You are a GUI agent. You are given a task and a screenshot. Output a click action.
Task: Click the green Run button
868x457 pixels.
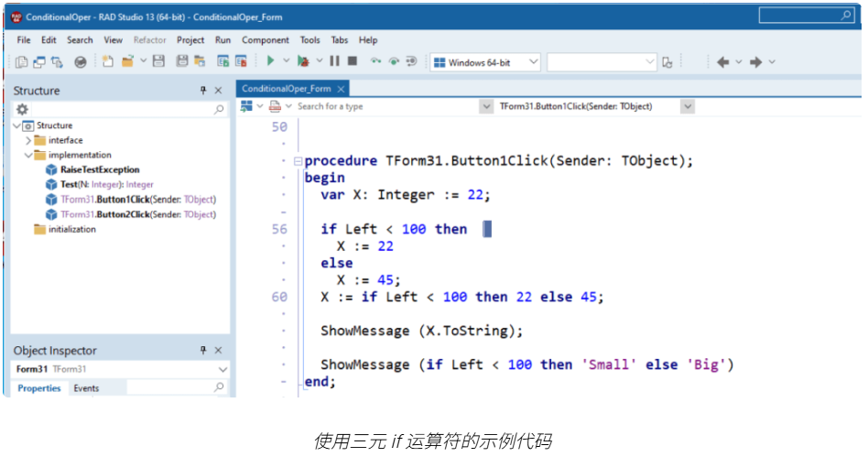270,61
